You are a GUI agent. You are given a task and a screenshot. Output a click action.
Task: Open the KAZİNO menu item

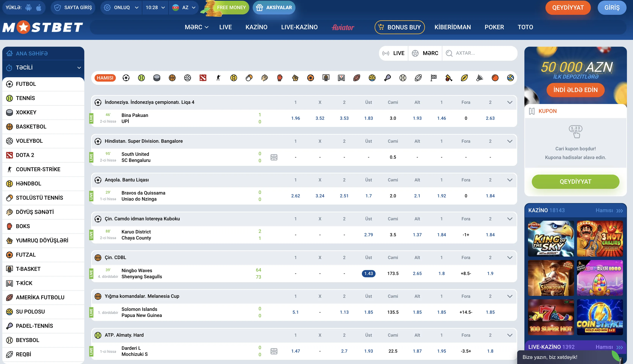point(256,27)
